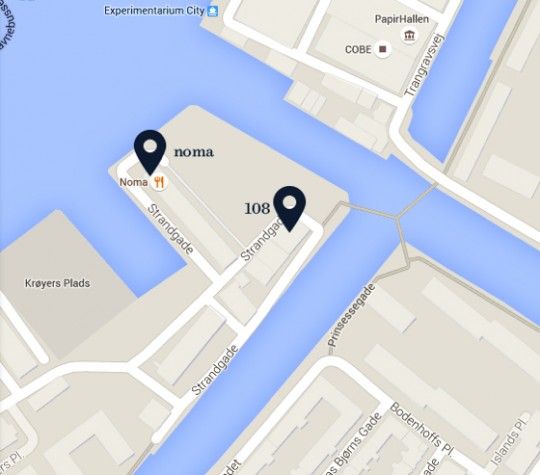540x475 pixels.
Task: Open the 108 text label
Action: [257, 208]
